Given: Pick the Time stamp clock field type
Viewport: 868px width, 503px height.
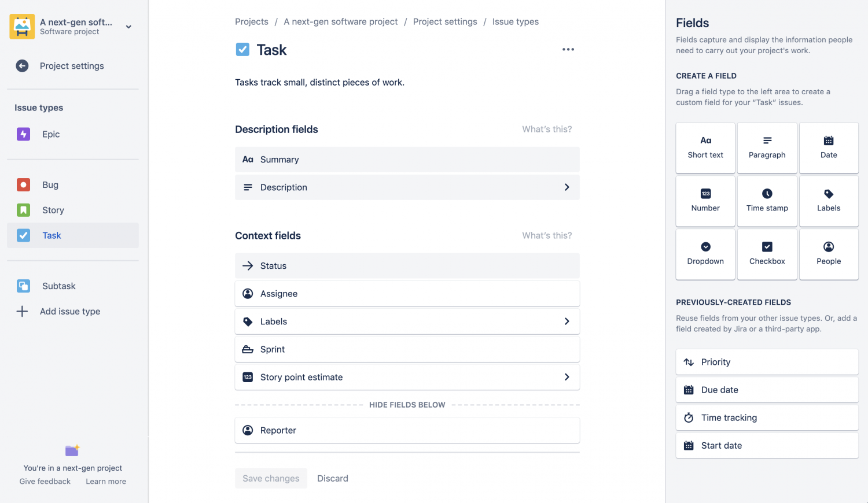Looking at the screenshot, I should tap(767, 201).
